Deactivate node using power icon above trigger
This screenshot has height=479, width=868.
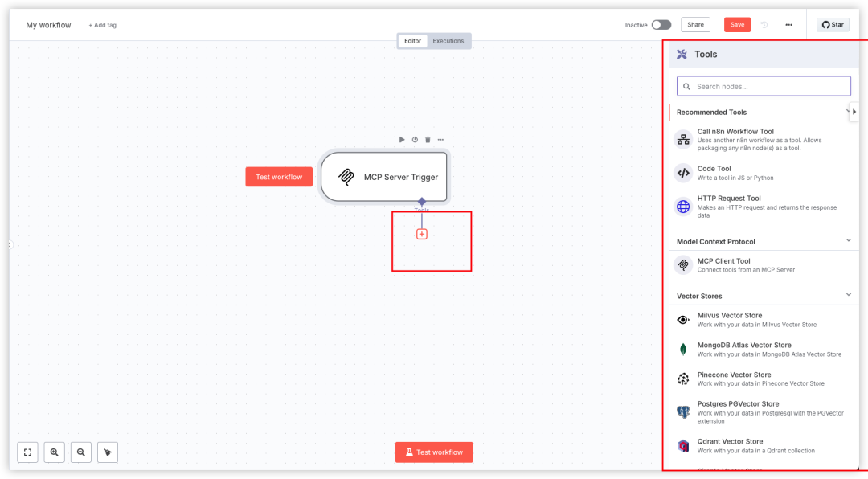tap(415, 140)
